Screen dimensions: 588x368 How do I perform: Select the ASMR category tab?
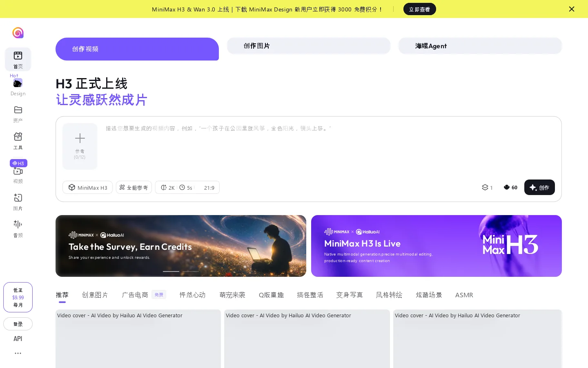click(464, 295)
